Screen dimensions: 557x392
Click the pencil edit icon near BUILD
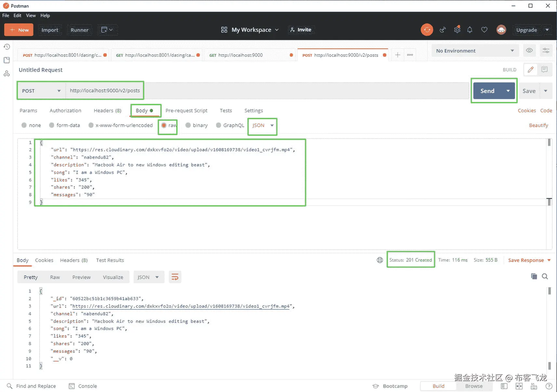pyautogui.click(x=531, y=70)
